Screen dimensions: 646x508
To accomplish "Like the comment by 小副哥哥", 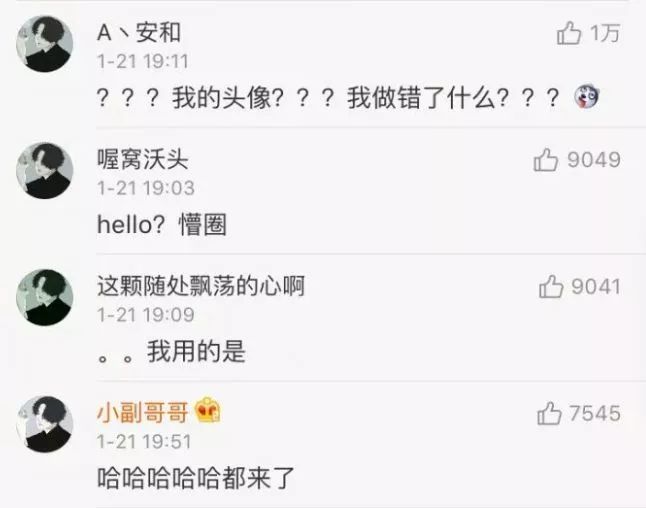I will [x=549, y=413].
